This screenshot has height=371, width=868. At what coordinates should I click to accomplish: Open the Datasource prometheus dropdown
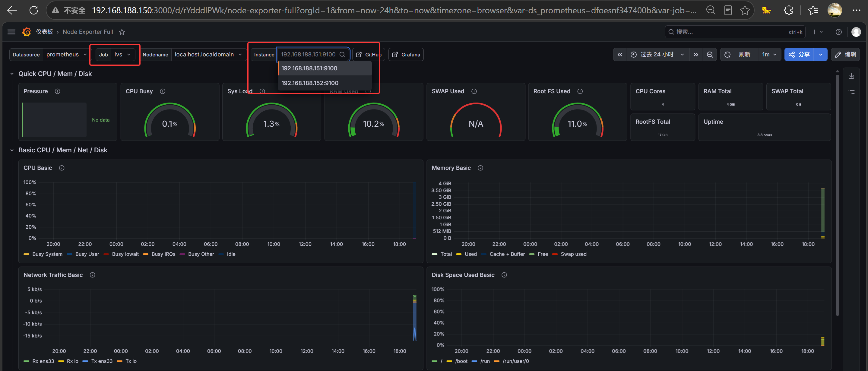click(67, 55)
